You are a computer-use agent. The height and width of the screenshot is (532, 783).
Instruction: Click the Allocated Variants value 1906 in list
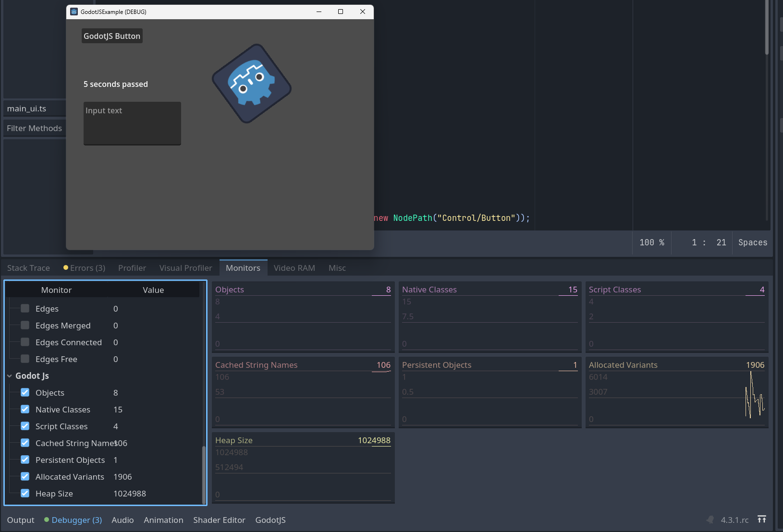coord(122,477)
